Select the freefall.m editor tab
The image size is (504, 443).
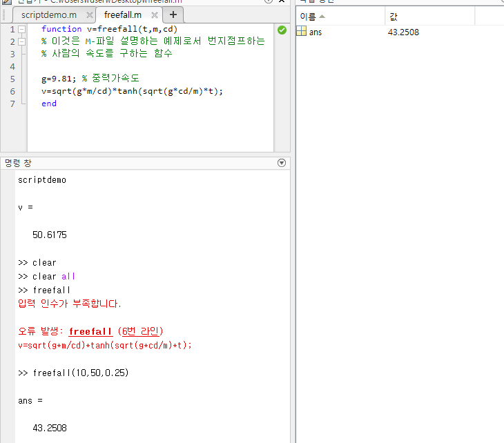click(x=122, y=14)
